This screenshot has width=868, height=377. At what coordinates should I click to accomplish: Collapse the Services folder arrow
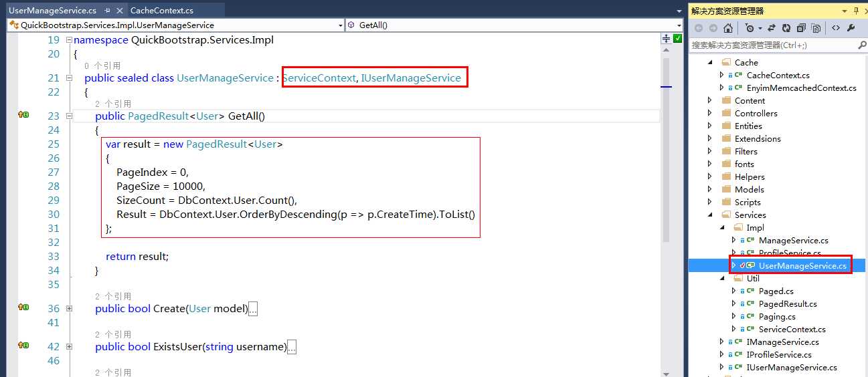[710, 215]
